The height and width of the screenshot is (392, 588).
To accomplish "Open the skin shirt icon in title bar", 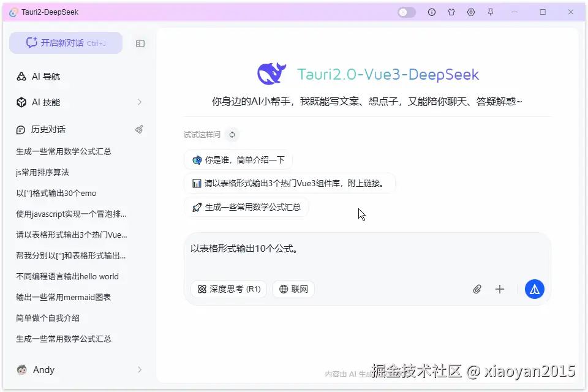I will pyautogui.click(x=451, y=12).
